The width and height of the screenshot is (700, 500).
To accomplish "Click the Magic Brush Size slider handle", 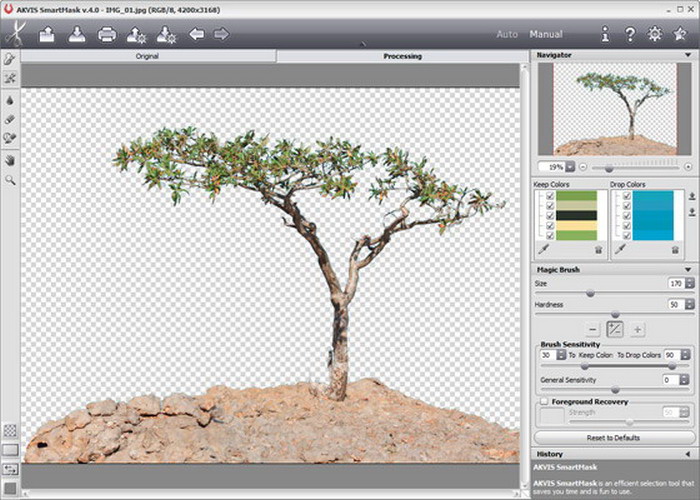I will coord(590,293).
